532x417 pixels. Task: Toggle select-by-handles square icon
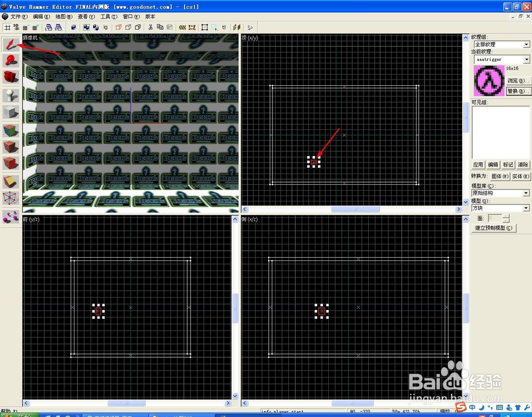pyautogui.click(x=205, y=28)
